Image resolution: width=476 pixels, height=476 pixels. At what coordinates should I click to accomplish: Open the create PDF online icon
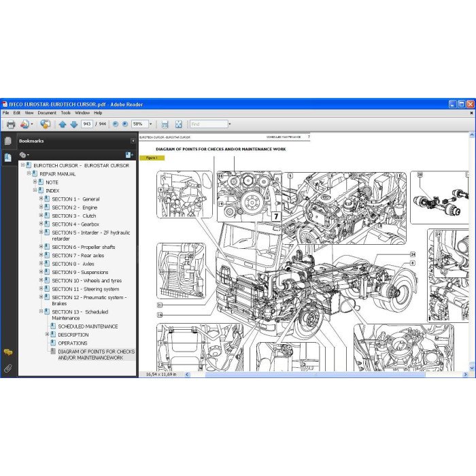pos(24,124)
